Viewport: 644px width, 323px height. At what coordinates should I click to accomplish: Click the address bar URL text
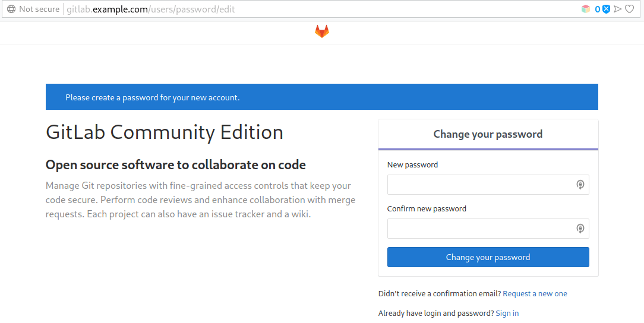[x=151, y=9]
